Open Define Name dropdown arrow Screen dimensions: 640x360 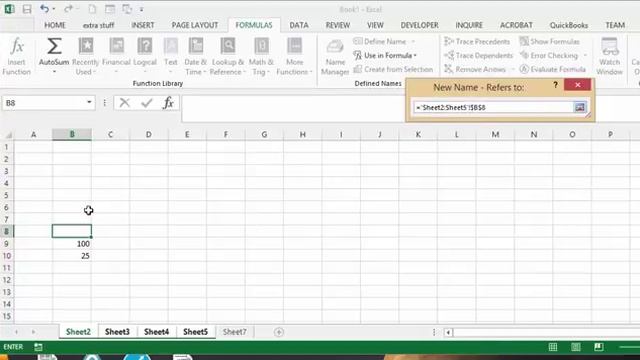(x=413, y=42)
